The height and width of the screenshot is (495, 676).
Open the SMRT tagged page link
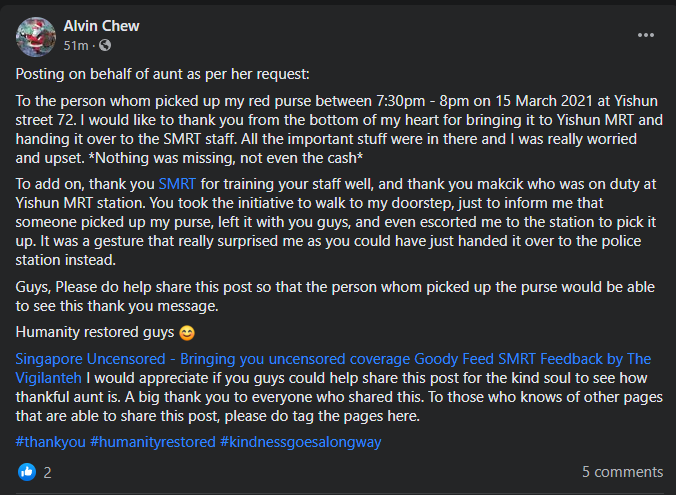point(177,184)
